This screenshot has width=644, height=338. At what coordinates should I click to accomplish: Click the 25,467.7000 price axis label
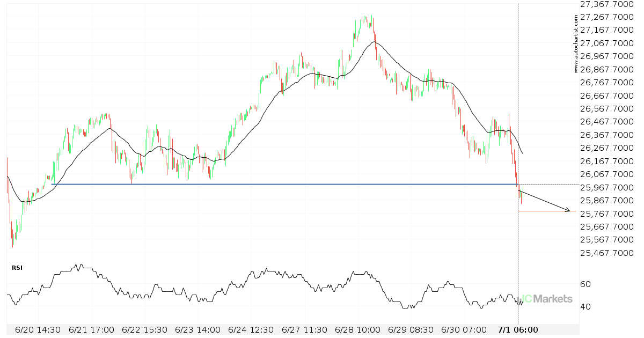coord(608,253)
